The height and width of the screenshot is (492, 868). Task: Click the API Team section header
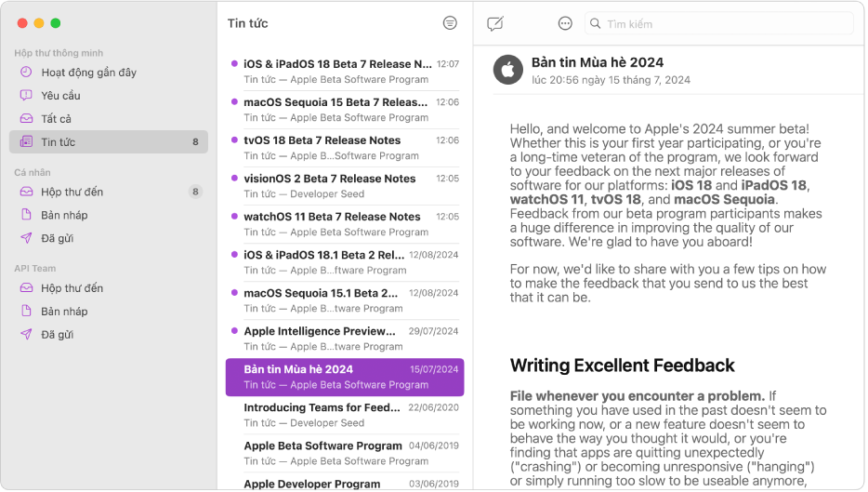click(x=35, y=268)
